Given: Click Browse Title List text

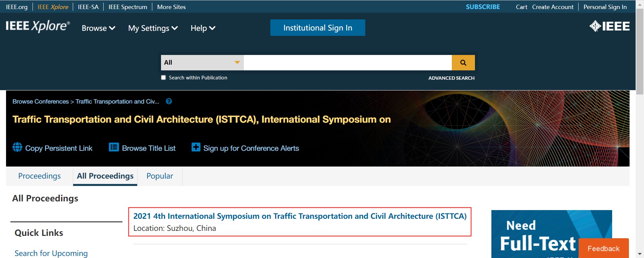Looking at the screenshot, I should 149,148.
